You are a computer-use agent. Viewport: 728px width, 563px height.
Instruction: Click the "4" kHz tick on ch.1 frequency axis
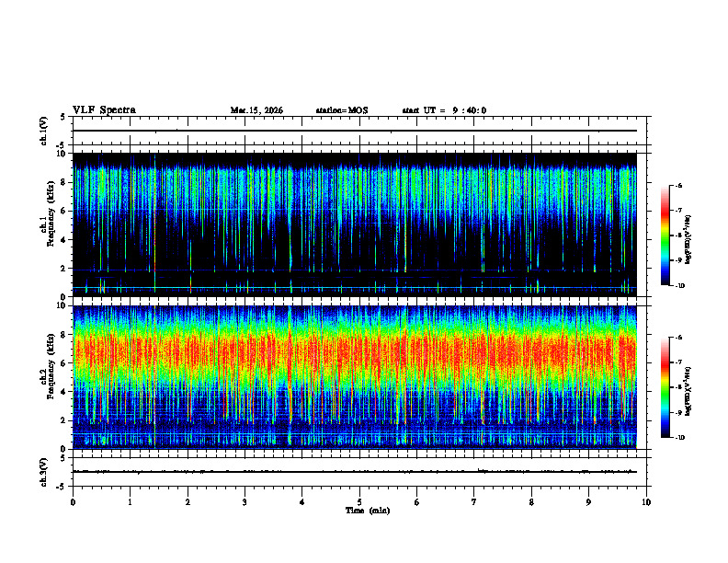click(64, 240)
